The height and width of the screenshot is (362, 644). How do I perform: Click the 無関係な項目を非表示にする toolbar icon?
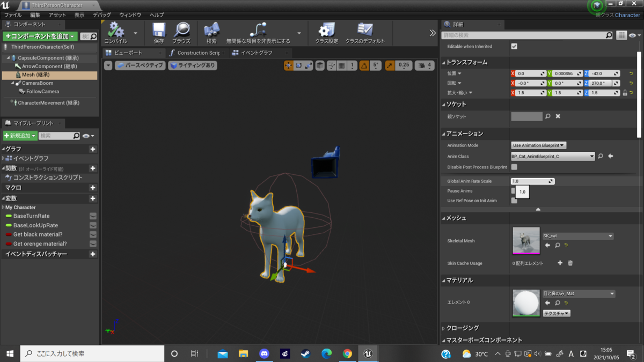point(258,33)
